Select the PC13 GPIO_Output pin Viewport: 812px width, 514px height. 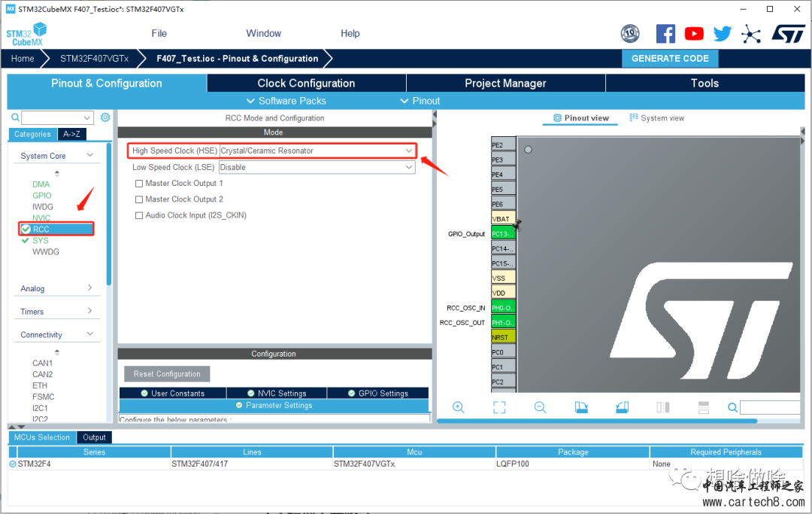tap(503, 234)
